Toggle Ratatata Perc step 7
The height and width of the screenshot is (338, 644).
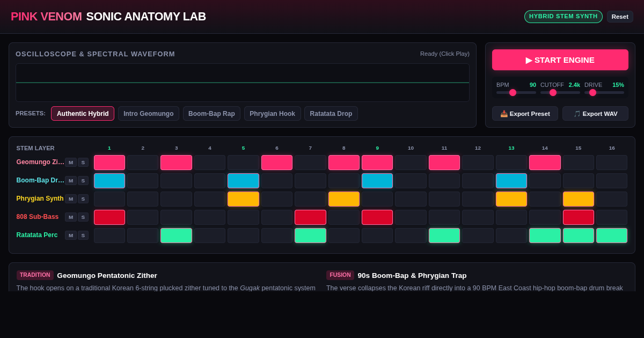coord(310,236)
